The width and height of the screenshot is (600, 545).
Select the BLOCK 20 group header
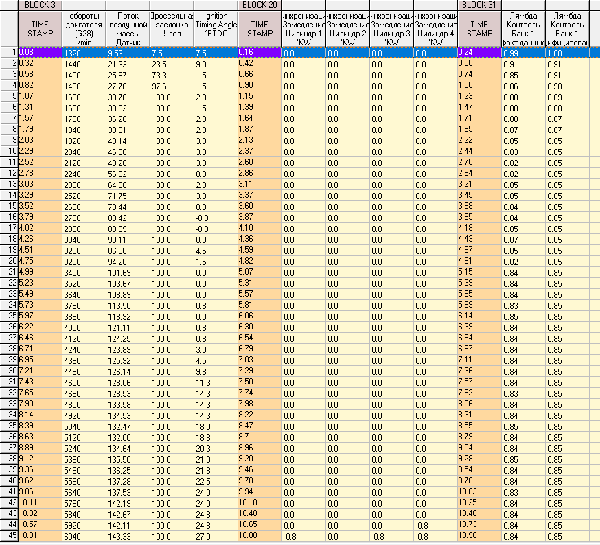[259, 5]
